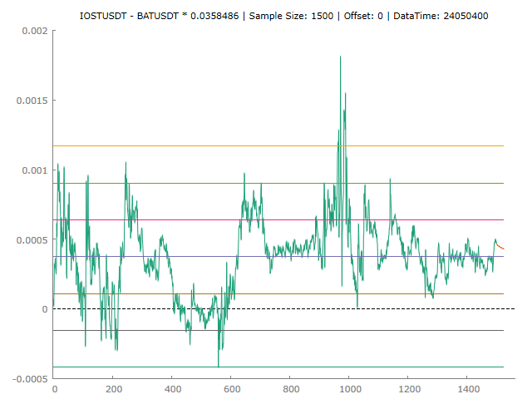Click the x-axis label 1400
Viewport: 532px width, 399px height.
(x=469, y=389)
